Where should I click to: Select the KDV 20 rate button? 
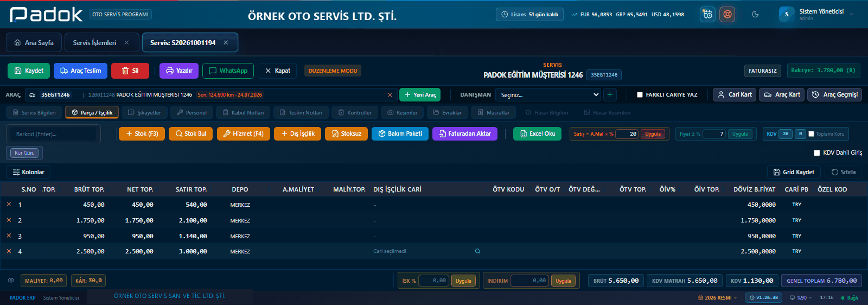[x=786, y=134]
